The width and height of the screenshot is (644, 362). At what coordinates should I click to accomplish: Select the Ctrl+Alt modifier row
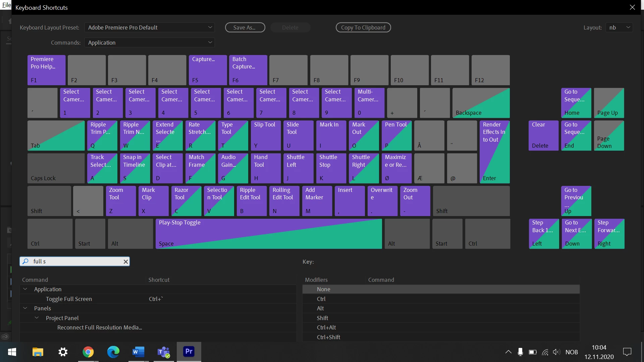(441, 327)
